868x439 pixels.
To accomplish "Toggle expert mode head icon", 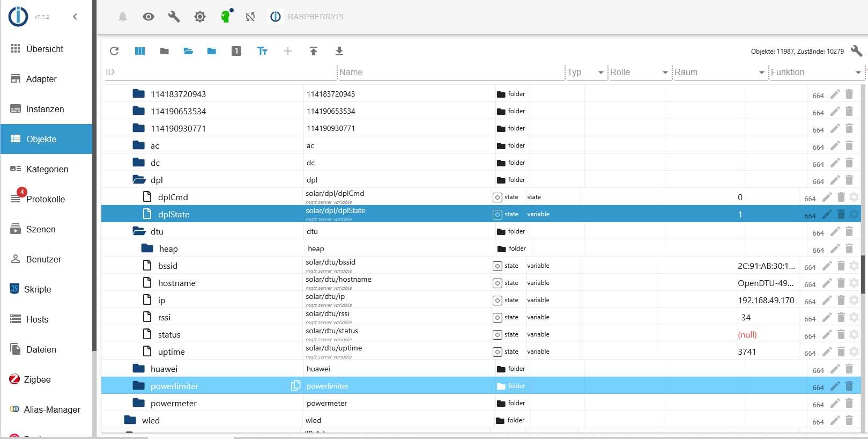I will click(226, 17).
